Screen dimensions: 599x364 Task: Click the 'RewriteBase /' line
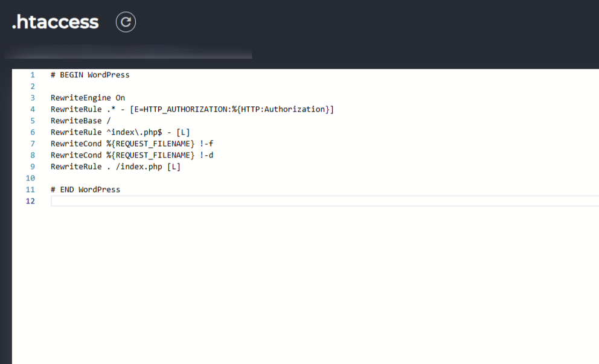(x=80, y=121)
